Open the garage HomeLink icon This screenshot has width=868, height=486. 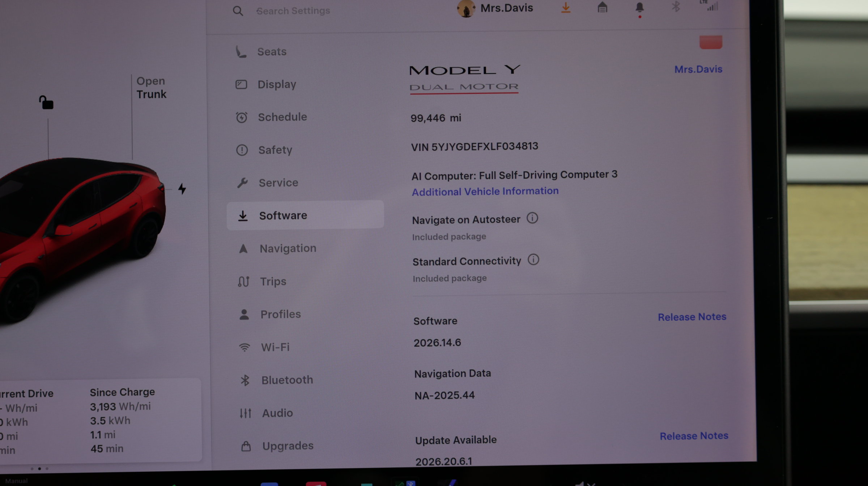coord(602,7)
